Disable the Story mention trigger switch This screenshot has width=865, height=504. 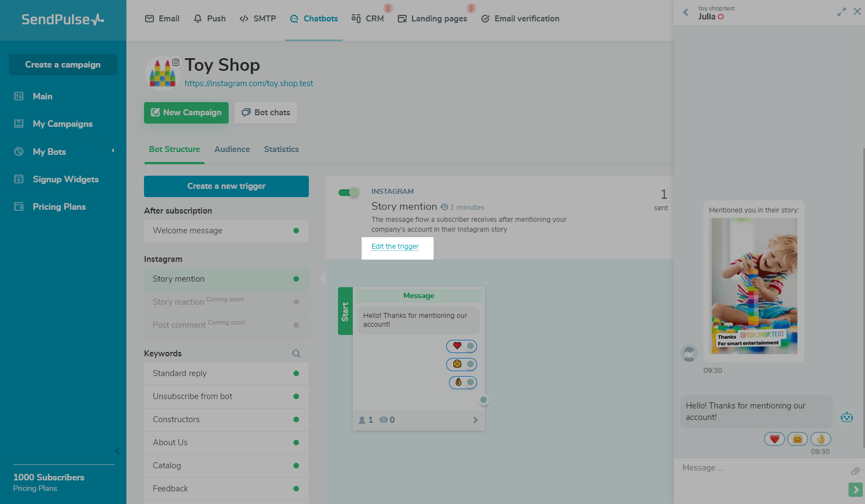pos(348,192)
